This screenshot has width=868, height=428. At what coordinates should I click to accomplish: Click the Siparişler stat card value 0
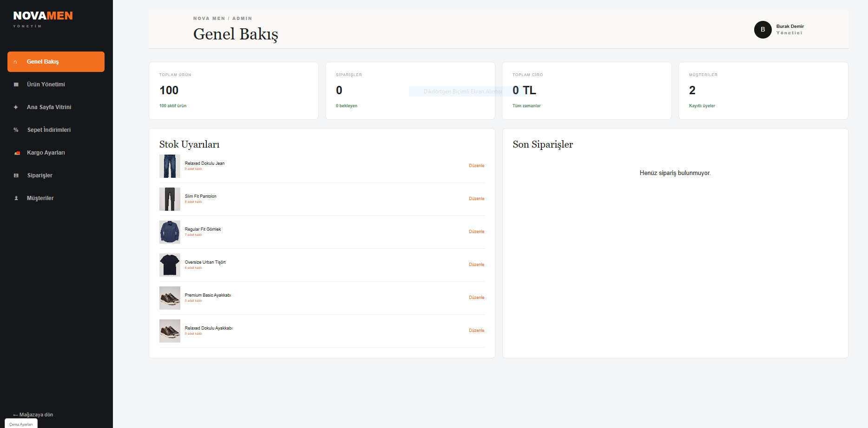(x=339, y=90)
